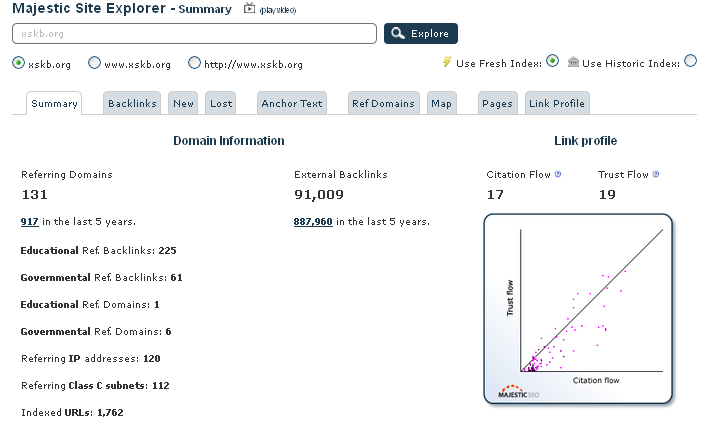The height and width of the screenshot is (425, 706).
Task: Click the Historic Index building icon
Action: (x=573, y=62)
